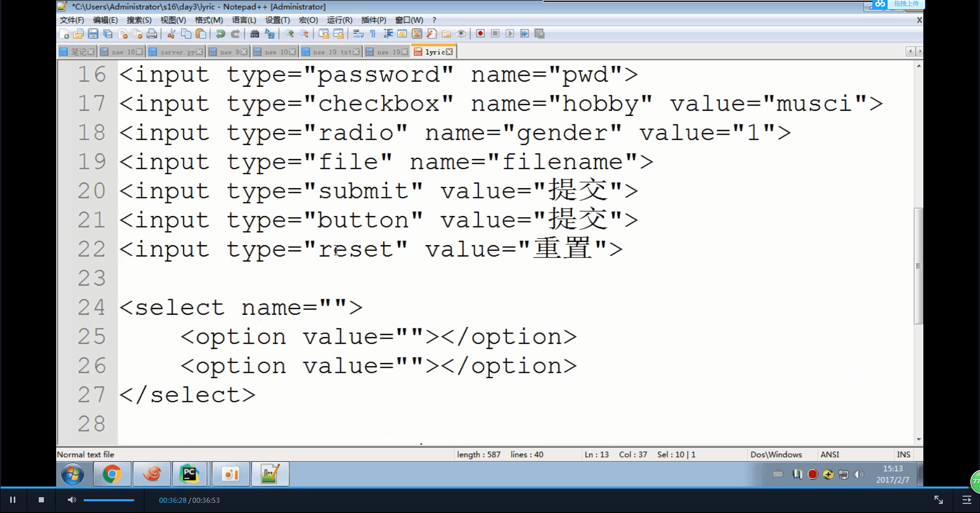
Task: Pause the video playback
Action: coord(13,500)
